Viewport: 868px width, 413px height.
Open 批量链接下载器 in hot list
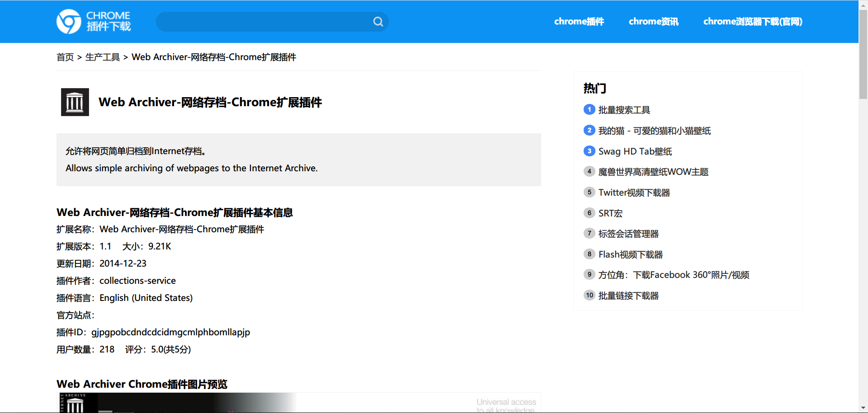628,296
